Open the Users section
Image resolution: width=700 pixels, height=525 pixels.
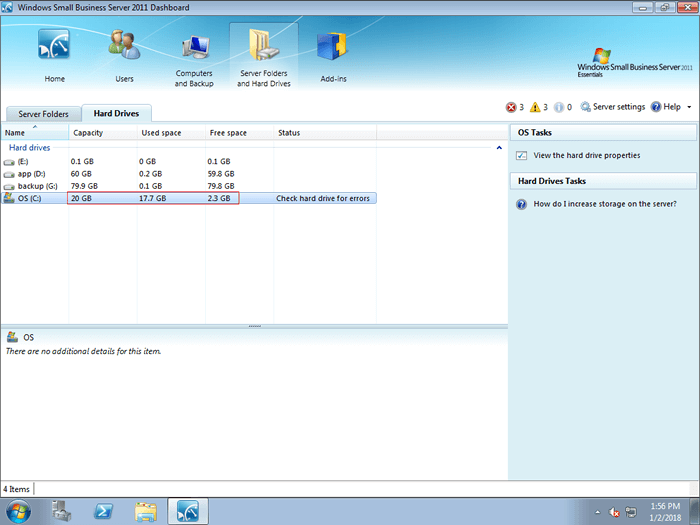(x=124, y=56)
